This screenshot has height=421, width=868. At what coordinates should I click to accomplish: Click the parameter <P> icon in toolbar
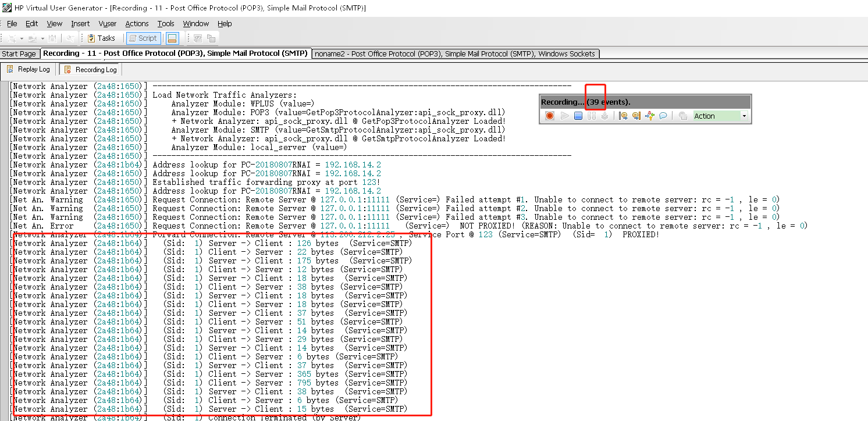[198, 38]
